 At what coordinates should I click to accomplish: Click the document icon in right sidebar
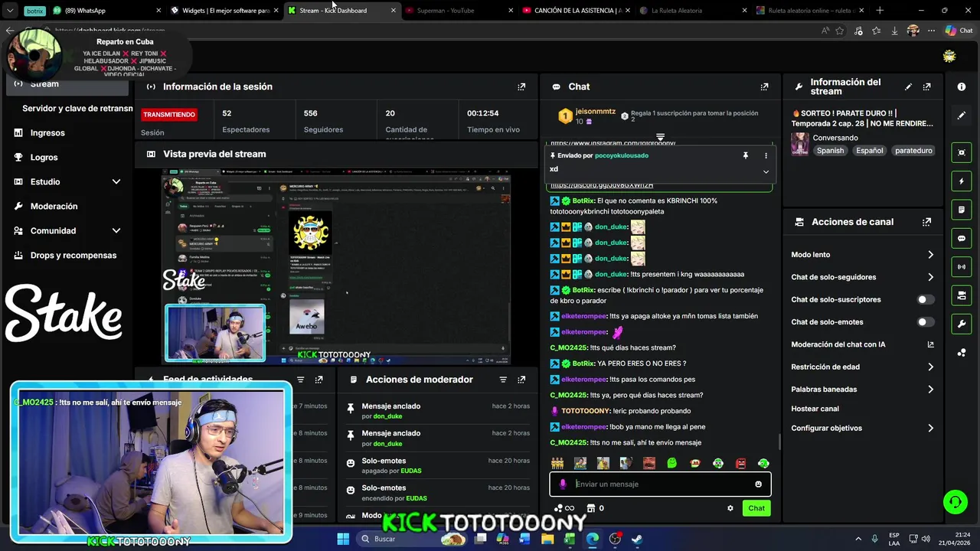click(962, 210)
